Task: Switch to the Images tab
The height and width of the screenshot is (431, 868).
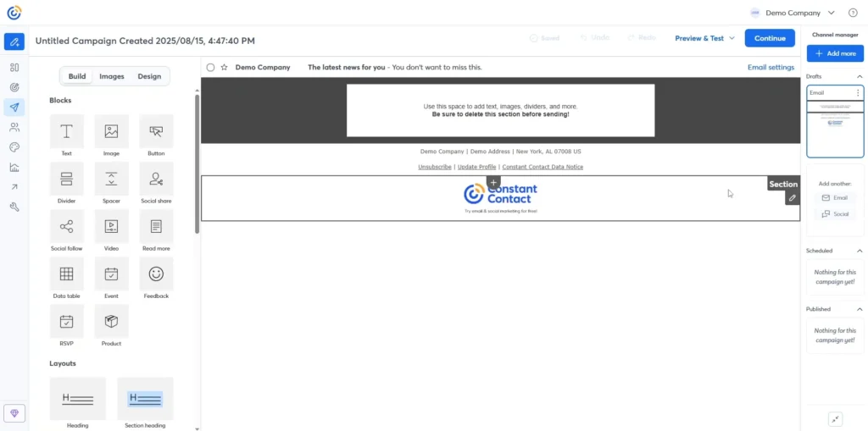Action: click(112, 76)
